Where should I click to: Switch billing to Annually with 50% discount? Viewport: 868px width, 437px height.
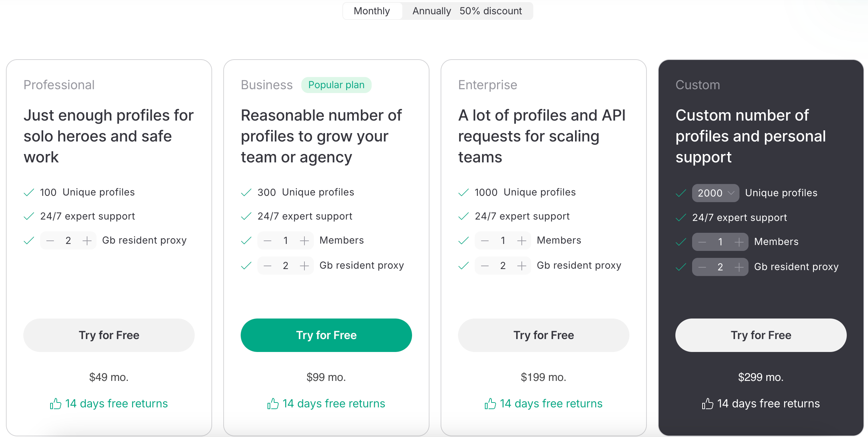(467, 11)
